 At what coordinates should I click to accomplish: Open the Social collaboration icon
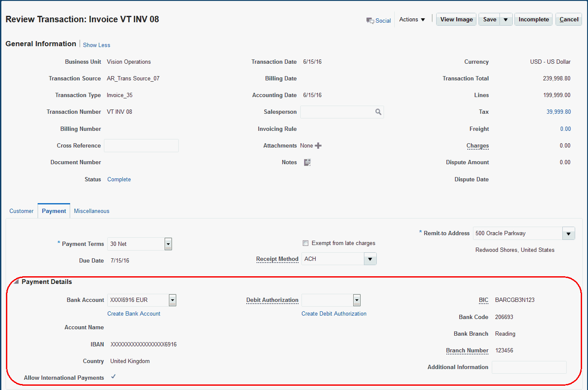(370, 21)
